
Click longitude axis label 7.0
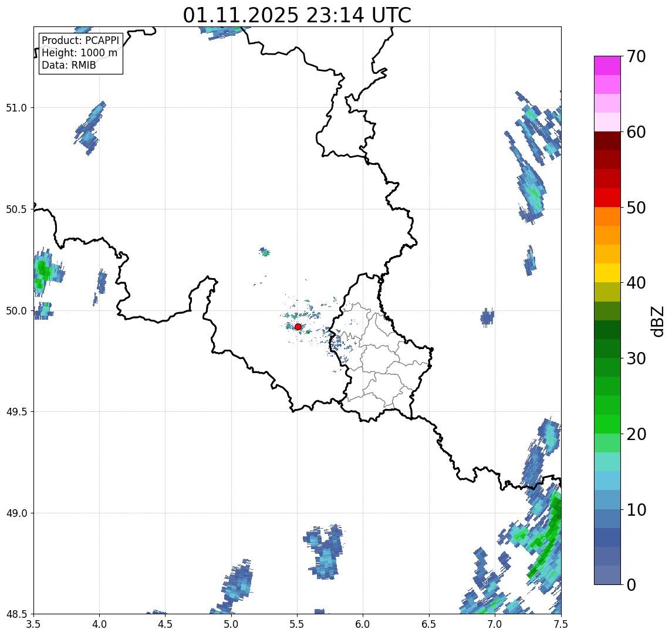pyautogui.click(x=495, y=624)
